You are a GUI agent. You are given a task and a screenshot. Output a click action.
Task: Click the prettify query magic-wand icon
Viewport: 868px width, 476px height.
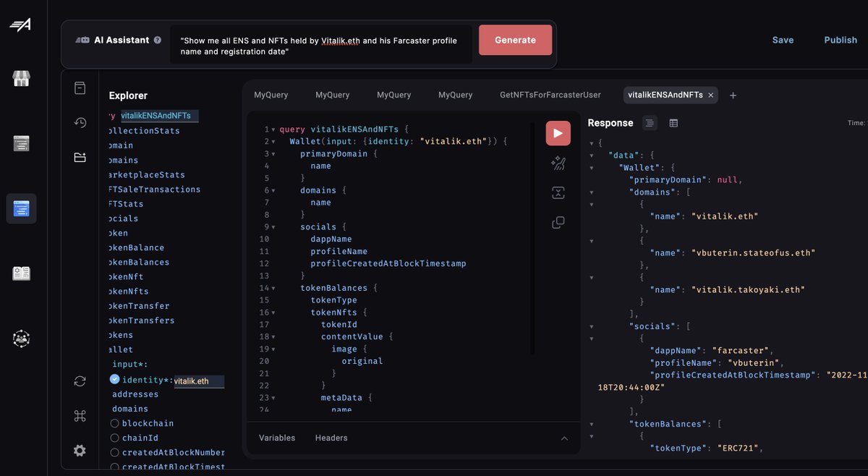click(558, 163)
